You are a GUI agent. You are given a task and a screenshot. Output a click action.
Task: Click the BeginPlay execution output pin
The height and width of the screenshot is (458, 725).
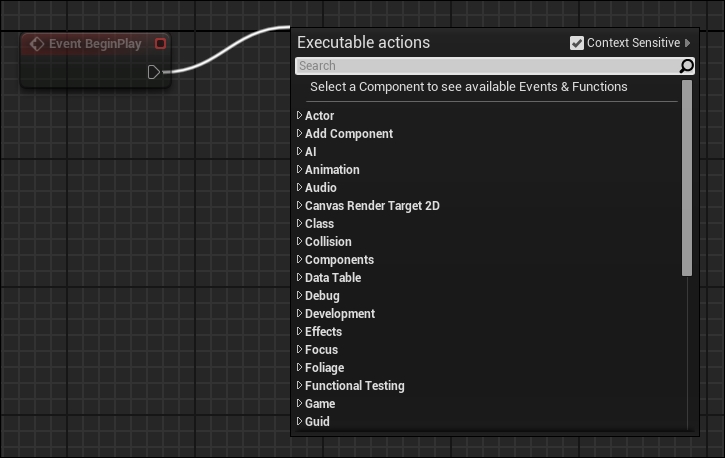pyautogui.click(x=154, y=72)
